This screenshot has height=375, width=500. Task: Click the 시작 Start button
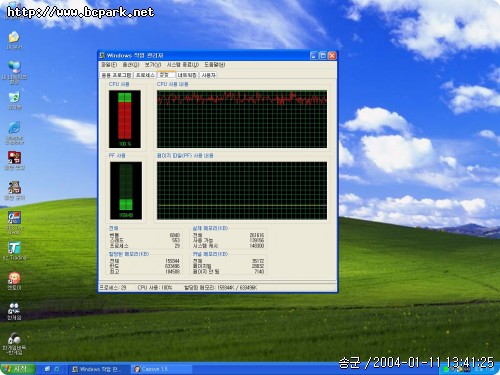tap(18, 369)
